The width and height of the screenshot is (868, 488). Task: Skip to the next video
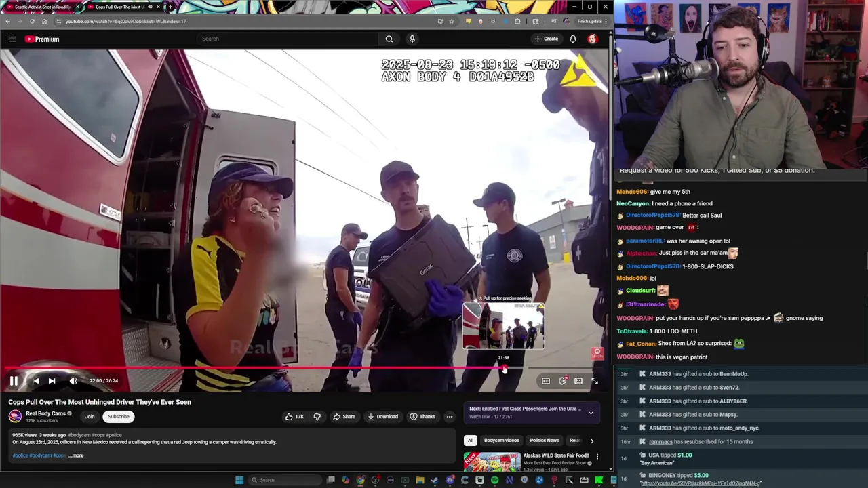pyautogui.click(x=52, y=381)
